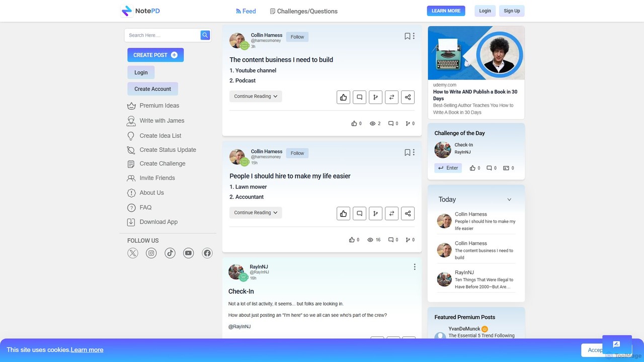This screenshot has width=644, height=362.
Task: Expand 'Continue Reading' on content business post
Action: [256, 96]
